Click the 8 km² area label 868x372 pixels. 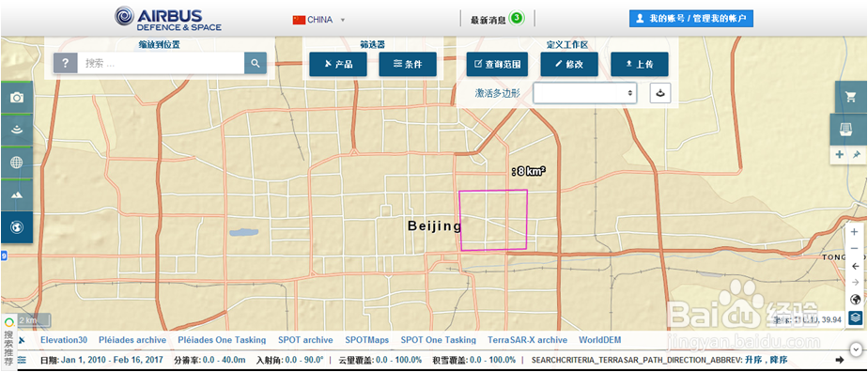click(529, 172)
